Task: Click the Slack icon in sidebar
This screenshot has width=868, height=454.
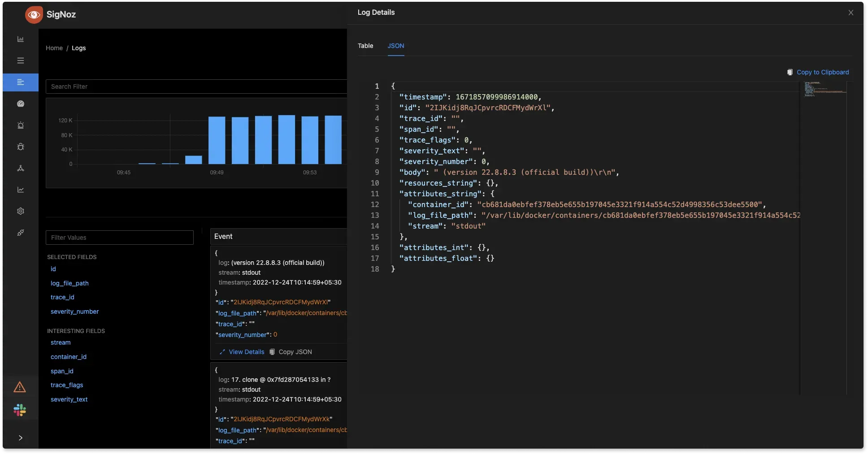Action: [20, 410]
